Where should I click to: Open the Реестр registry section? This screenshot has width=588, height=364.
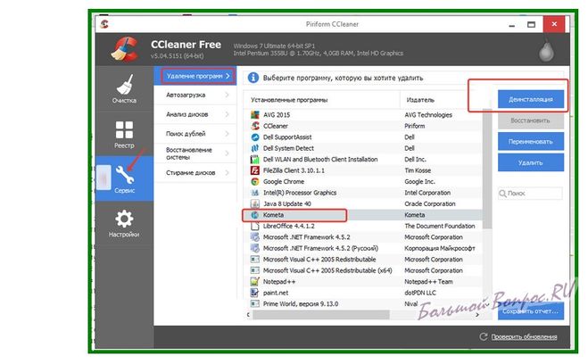pos(124,134)
